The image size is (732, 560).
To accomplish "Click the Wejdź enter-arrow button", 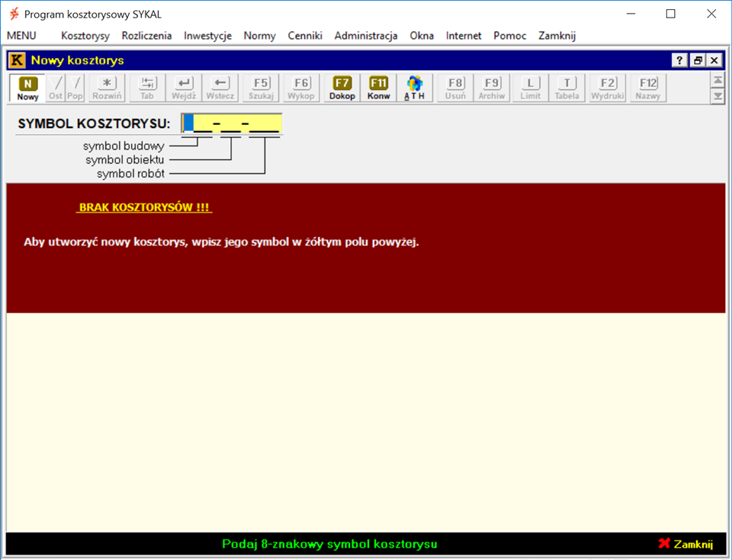I will click(x=184, y=88).
